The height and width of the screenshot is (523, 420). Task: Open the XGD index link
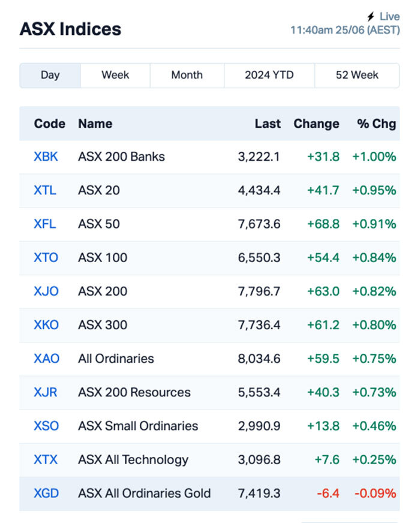[46, 494]
